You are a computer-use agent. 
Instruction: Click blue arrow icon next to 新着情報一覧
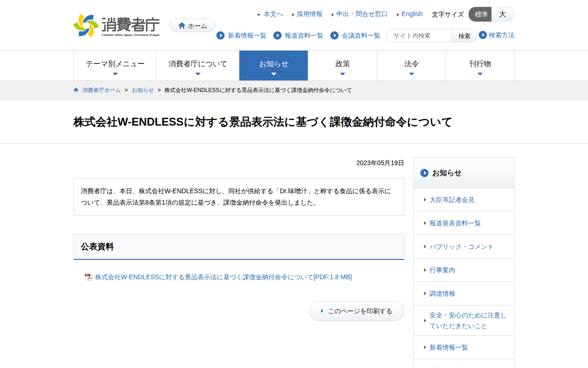pos(220,35)
